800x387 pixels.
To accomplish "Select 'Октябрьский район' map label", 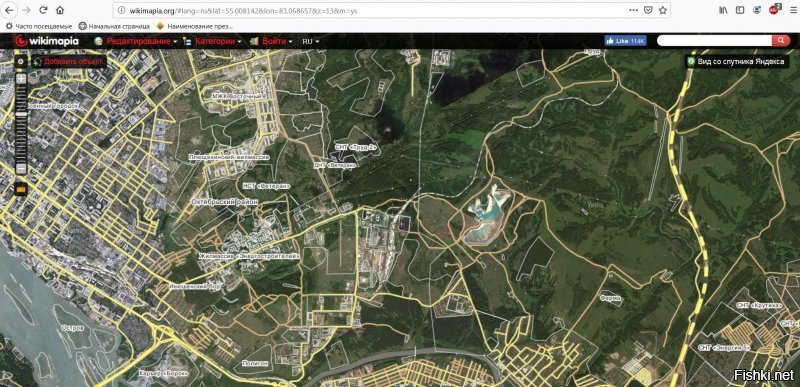I will tap(224, 202).
